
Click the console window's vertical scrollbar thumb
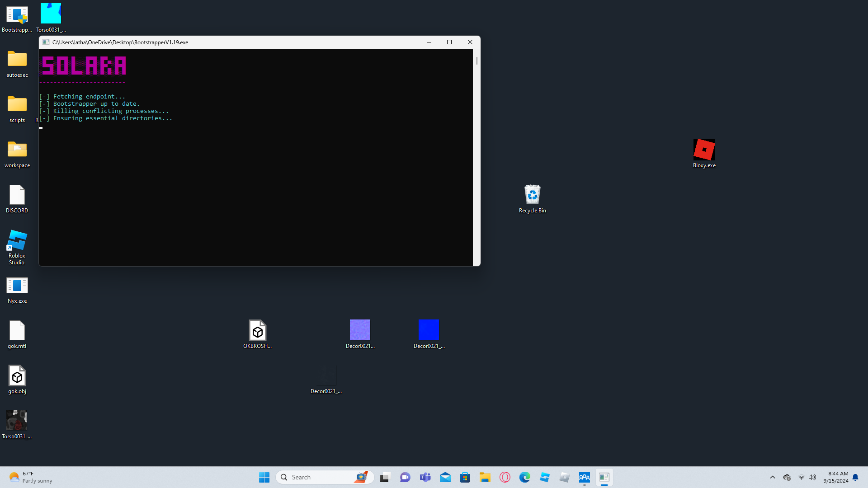pyautogui.click(x=476, y=61)
